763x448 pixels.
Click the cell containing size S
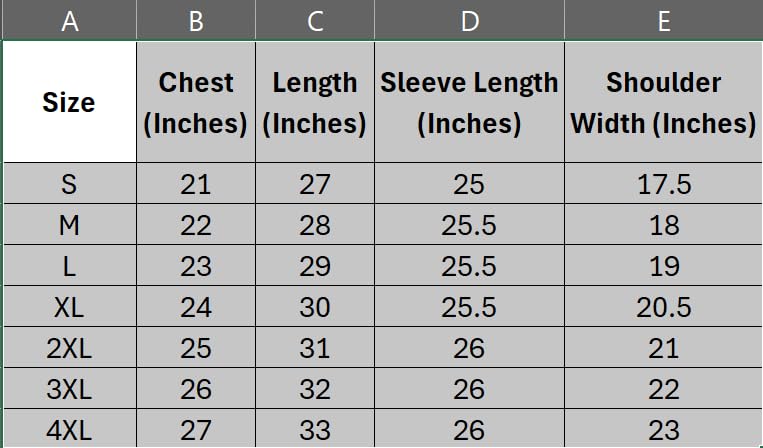(x=69, y=184)
